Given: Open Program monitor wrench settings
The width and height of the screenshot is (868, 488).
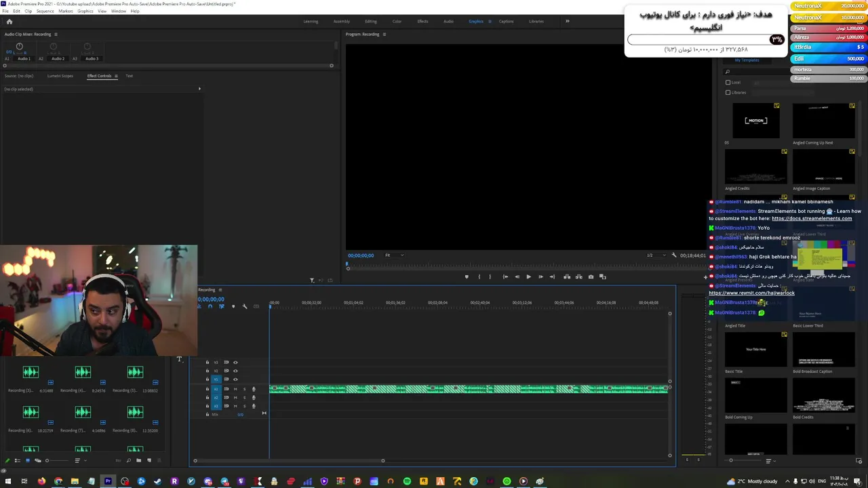Looking at the screenshot, I should pyautogui.click(x=673, y=255).
